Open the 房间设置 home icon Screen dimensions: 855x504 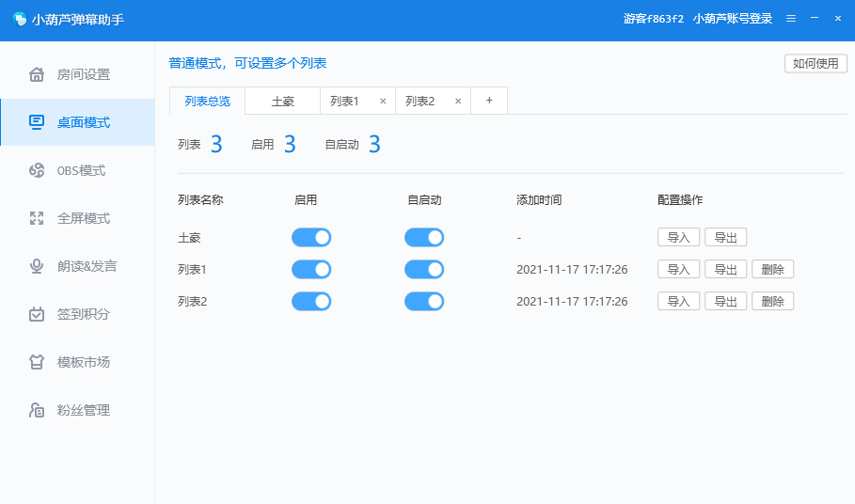37,74
